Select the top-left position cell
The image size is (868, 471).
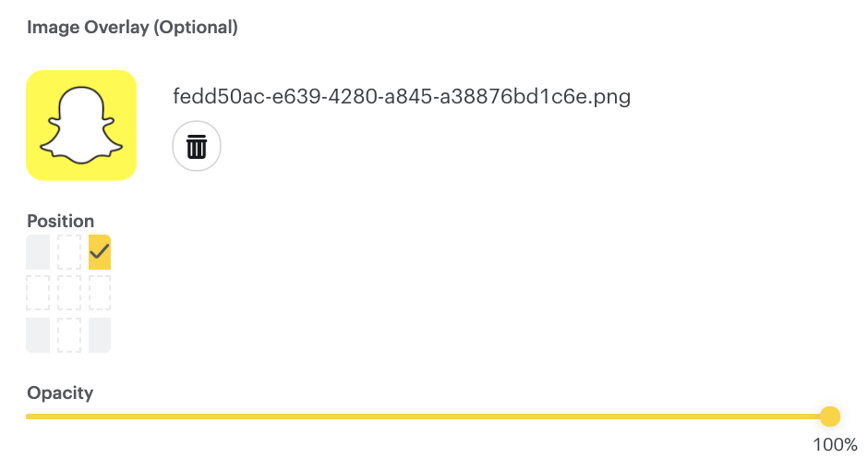(38, 252)
